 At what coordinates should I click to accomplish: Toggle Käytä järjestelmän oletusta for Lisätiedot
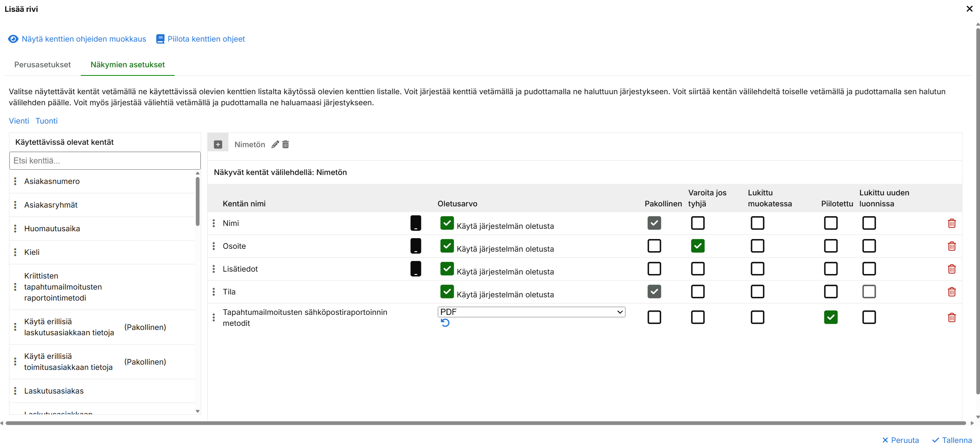pos(447,269)
